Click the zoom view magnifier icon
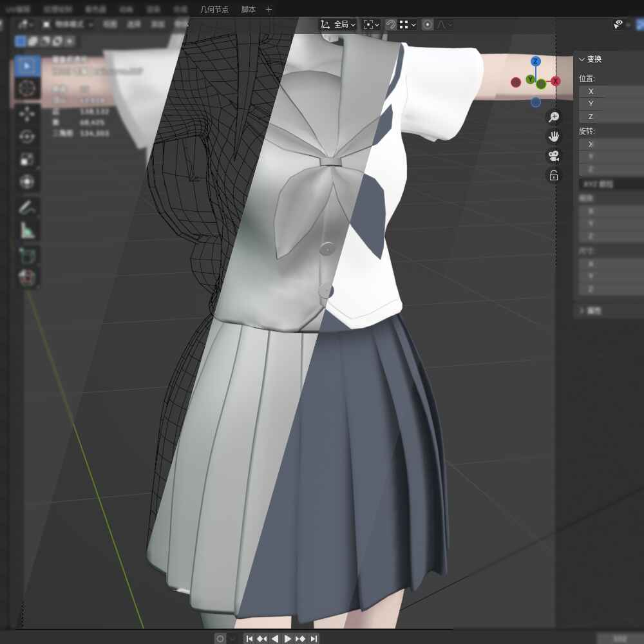Viewport: 644px width, 644px height. click(x=553, y=117)
